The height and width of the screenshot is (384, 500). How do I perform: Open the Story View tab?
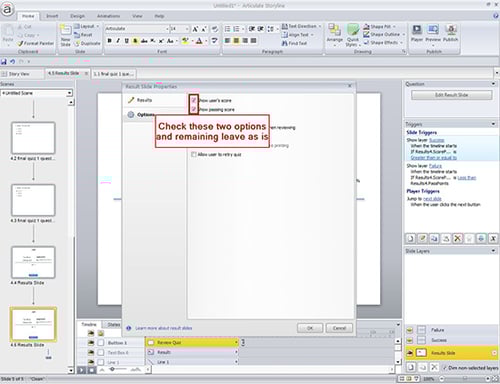coord(19,74)
